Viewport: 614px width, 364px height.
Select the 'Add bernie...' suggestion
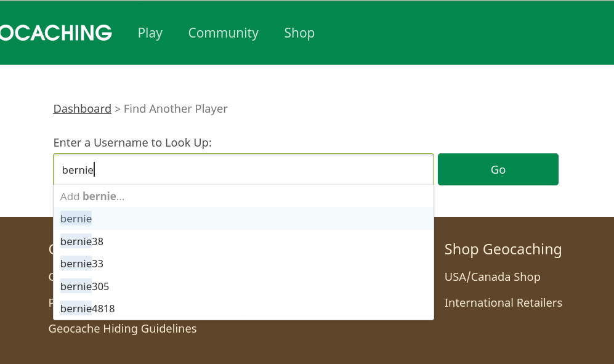(x=243, y=196)
